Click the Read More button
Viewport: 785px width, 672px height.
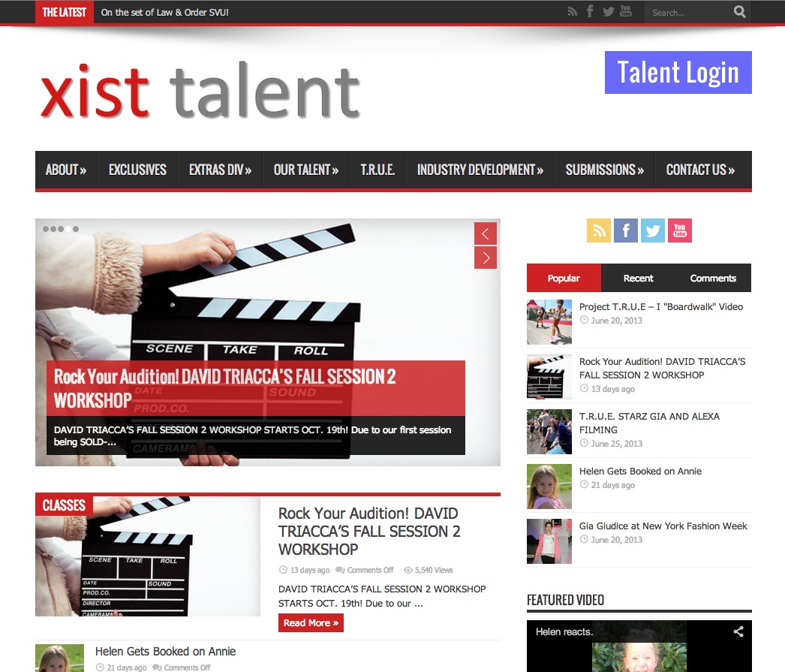[x=311, y=623]
